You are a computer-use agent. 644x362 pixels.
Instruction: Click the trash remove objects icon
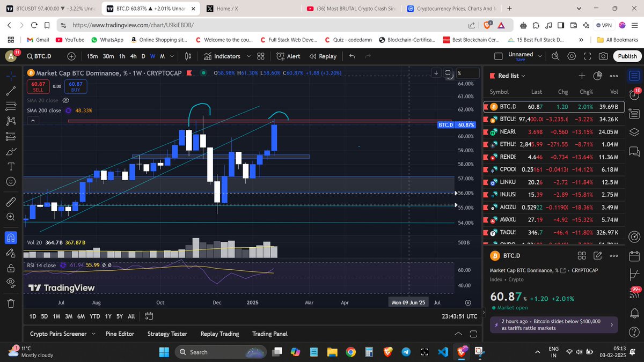click(11, 303)
